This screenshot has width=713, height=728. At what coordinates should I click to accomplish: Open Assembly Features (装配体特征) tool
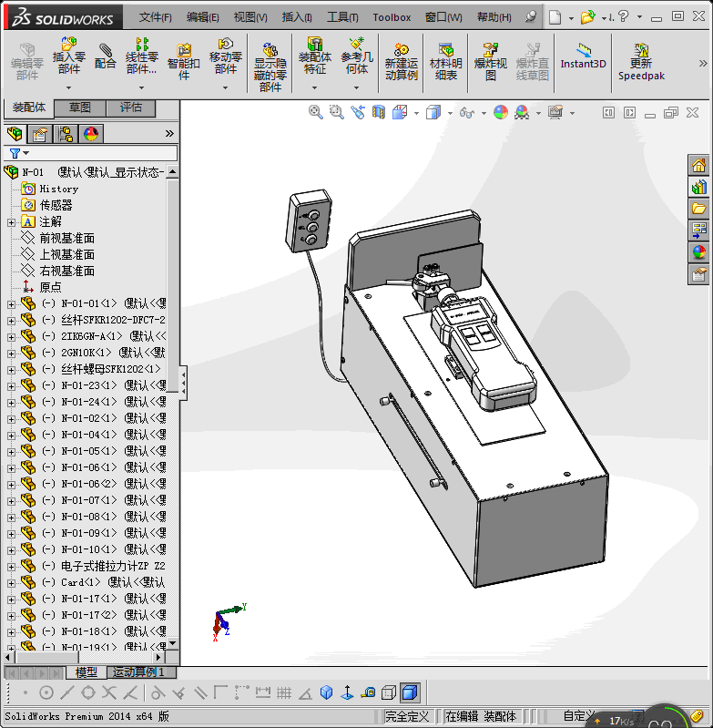point(314,56)
